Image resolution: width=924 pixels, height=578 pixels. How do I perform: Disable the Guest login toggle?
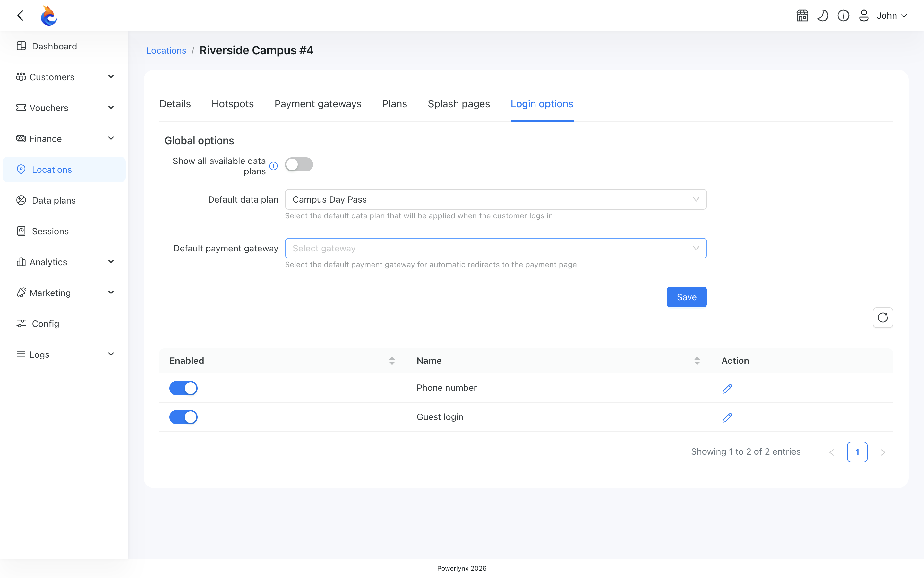coord(184,417)
